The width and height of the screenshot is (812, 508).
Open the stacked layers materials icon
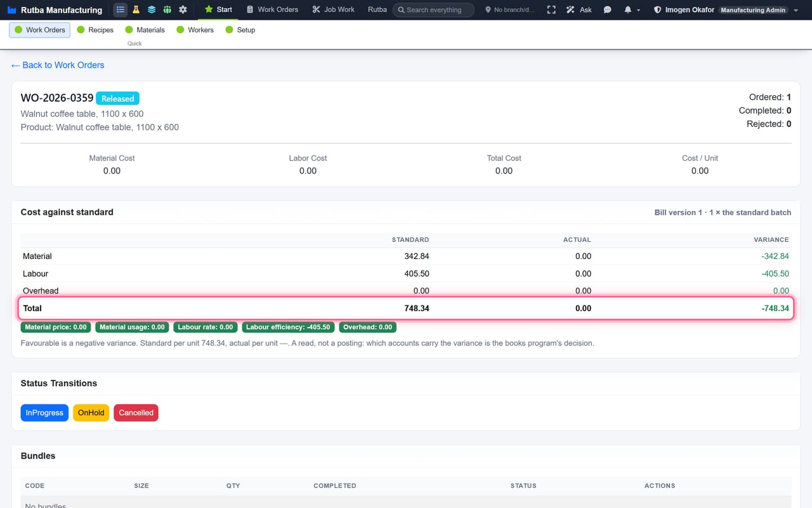point(152,10)
